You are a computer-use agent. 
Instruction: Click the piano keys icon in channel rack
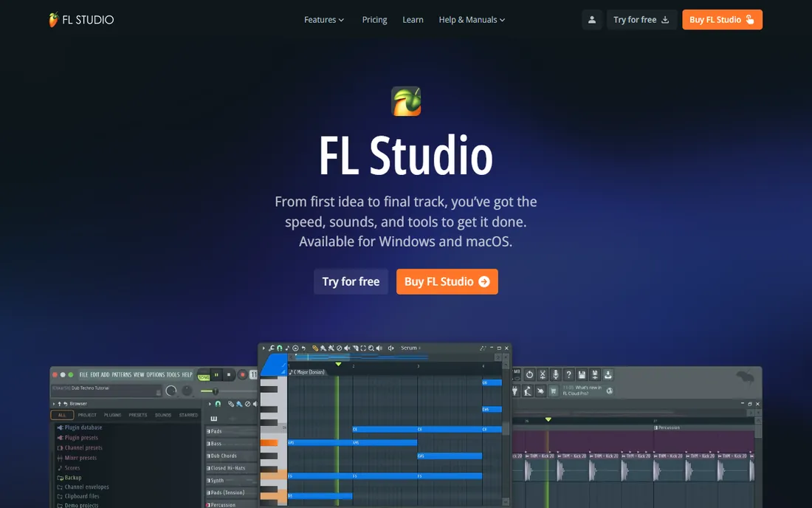click(214, 419)
